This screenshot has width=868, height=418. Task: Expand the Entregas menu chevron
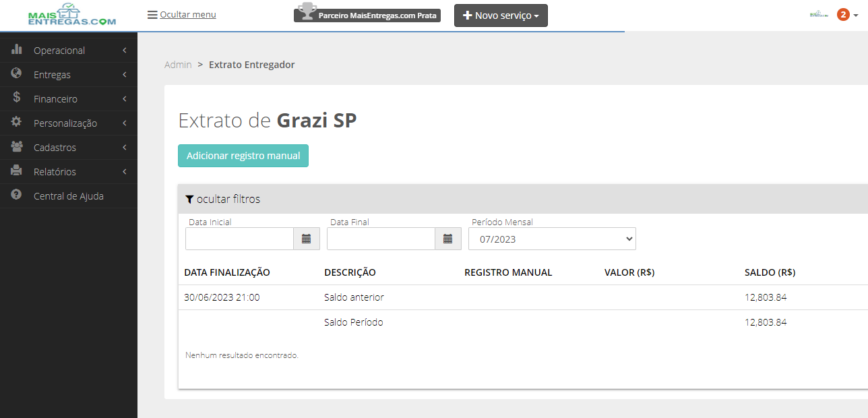(125, 75)
